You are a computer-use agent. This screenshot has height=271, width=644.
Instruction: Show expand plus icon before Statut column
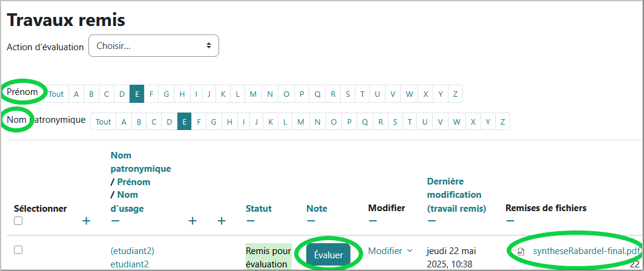pyautogui.click(x=222, y=221)
